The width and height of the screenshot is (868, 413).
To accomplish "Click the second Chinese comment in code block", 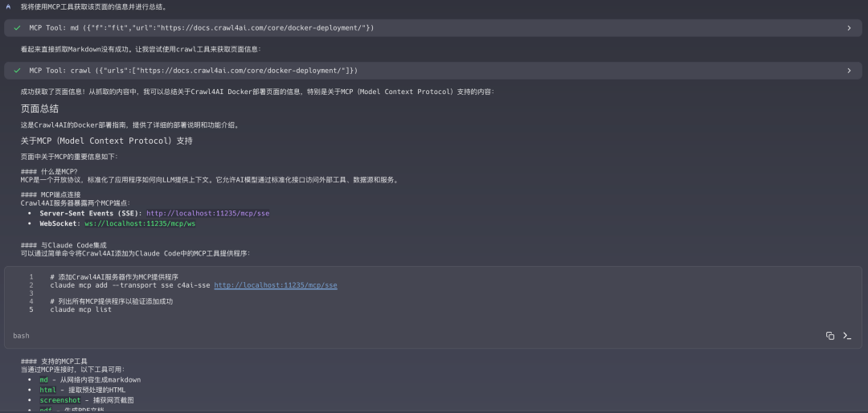I will click(112, 301).
